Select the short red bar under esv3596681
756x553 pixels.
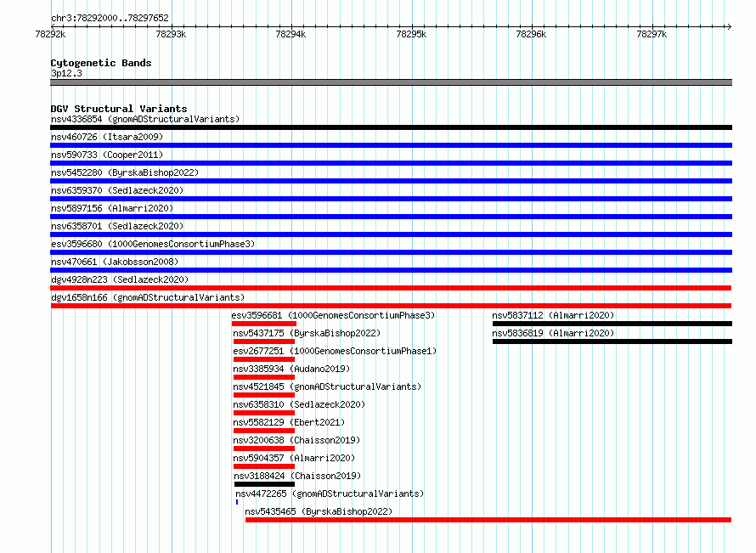263,324
